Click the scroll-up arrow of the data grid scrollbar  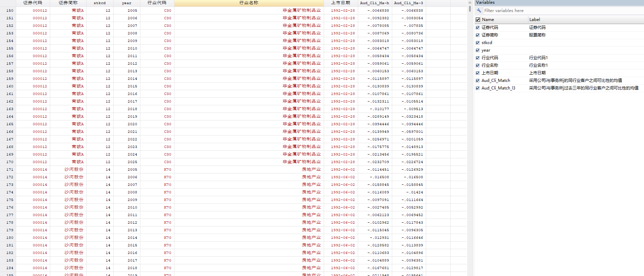[x=470, y=2]
